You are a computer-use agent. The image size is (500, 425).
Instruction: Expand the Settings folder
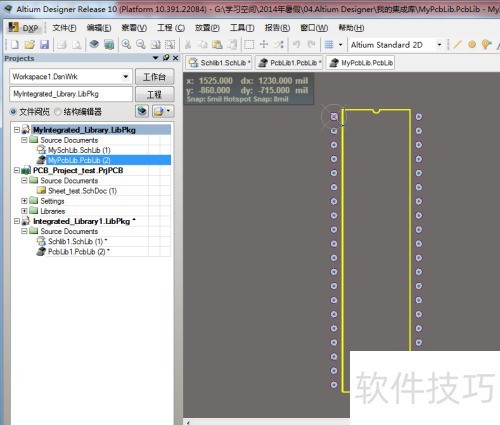pyautogui.click(x=24, y=201)
